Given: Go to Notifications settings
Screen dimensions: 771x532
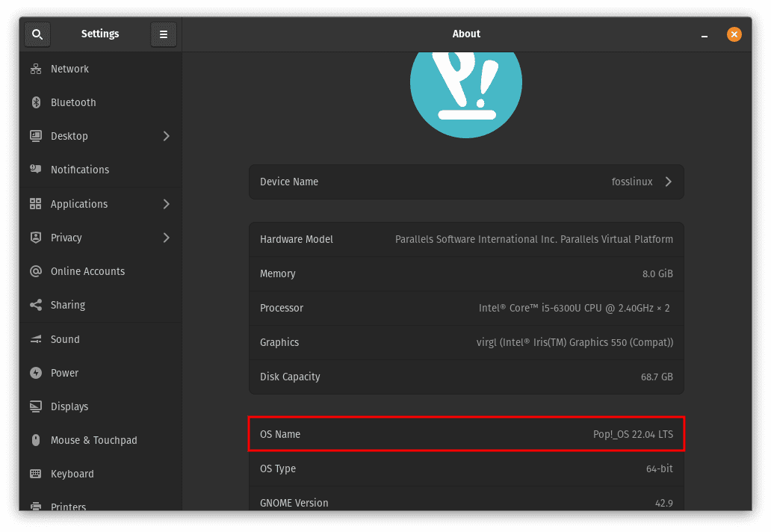Looking at the screenshot, I should tap(101, 170).
